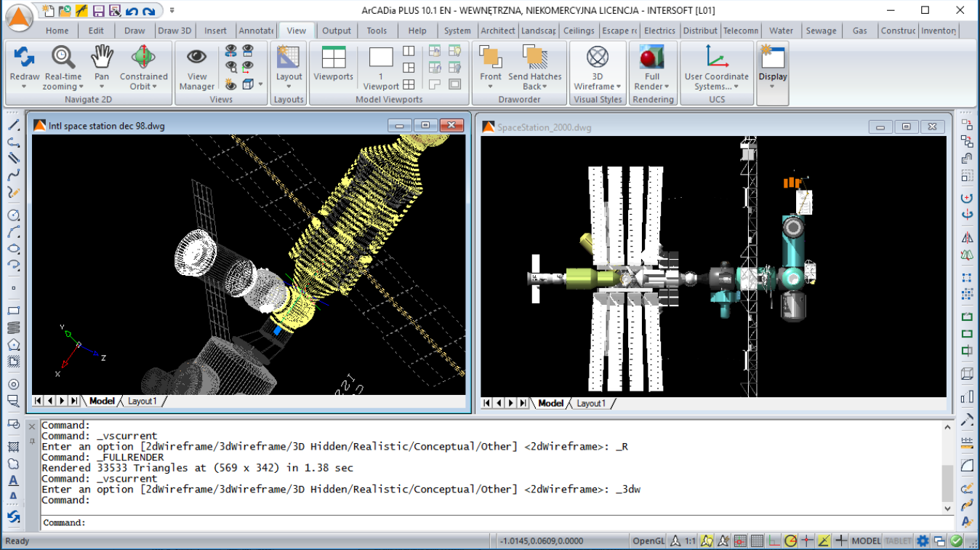Select the Line tool in left toolbar
The width and height of the screenshot is (980, 550).
[13, 126]
